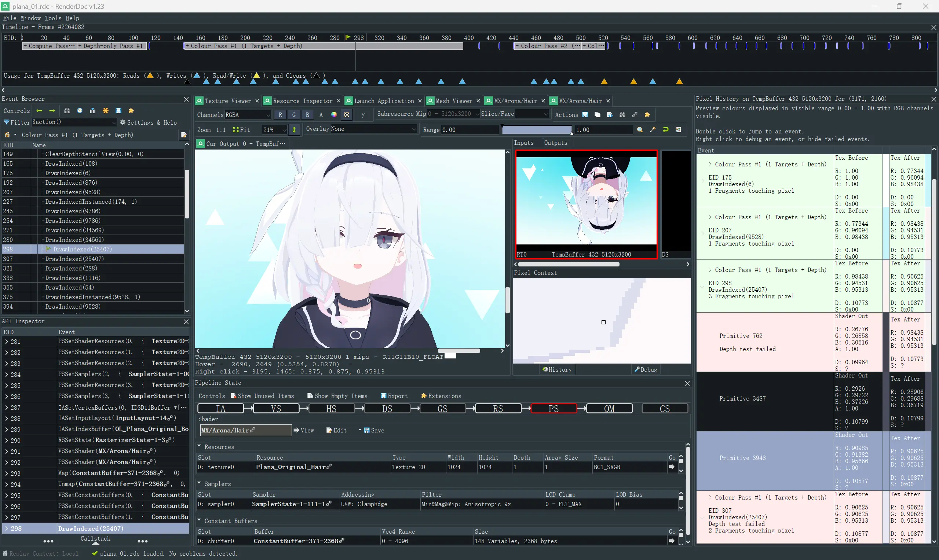This screenshot has width=939, height=560.
Task: Open the Channels RGBA dropdown
Action: (x=248, y=115)
